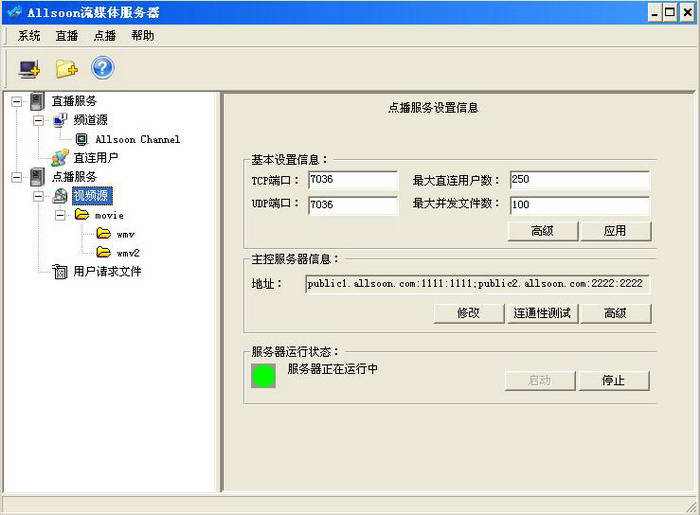This screenshot has width=700, height=515.
Task: Open help via the question mark icon
Action: (103, 68)
